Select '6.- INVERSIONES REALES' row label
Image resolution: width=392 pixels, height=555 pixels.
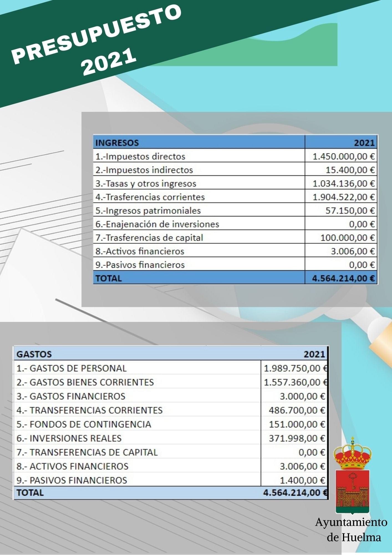point(69,438)
